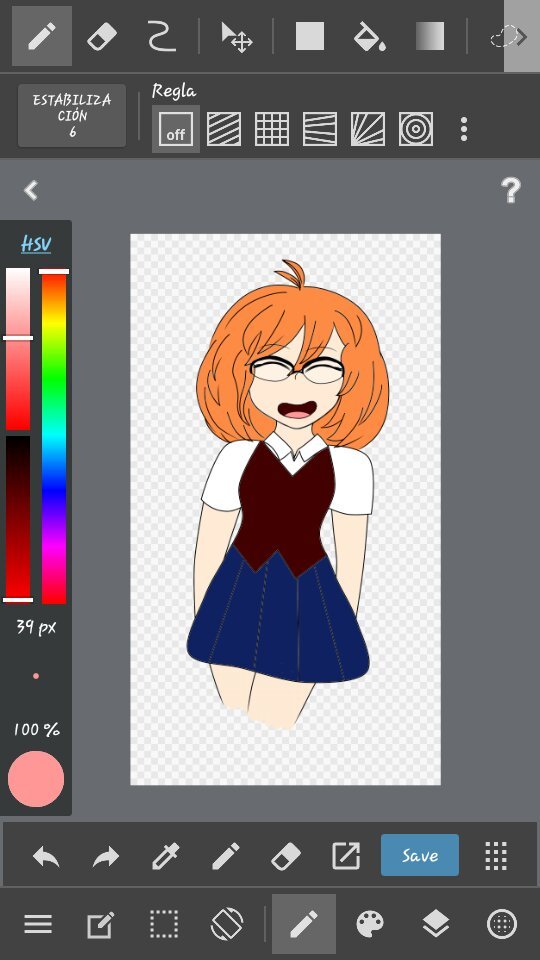The image size is (540, 960).
Task: Tap the rotate canvas icon
Action: tap(227, 923)
